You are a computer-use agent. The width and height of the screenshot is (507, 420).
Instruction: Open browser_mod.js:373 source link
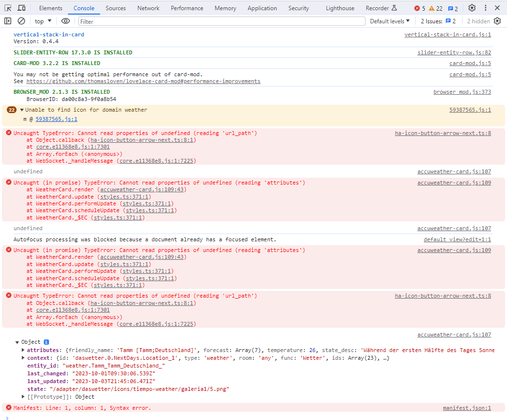pos(462,92)
